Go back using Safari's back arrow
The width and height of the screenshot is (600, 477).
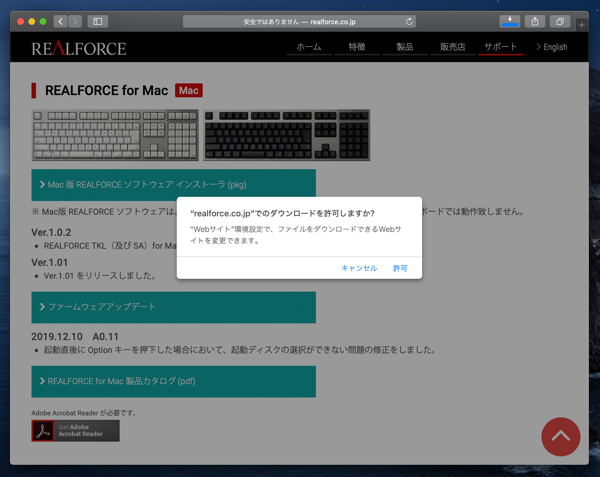[x=60, y=21]
